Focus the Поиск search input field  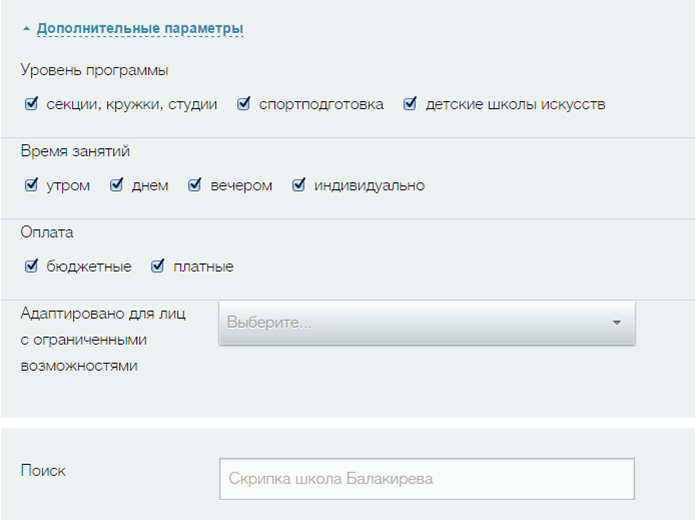[426, 479]
